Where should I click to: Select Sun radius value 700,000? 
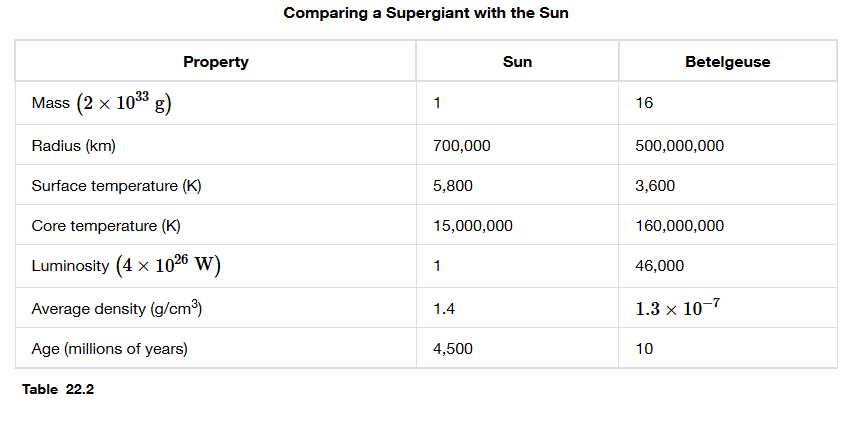[461, 145]
